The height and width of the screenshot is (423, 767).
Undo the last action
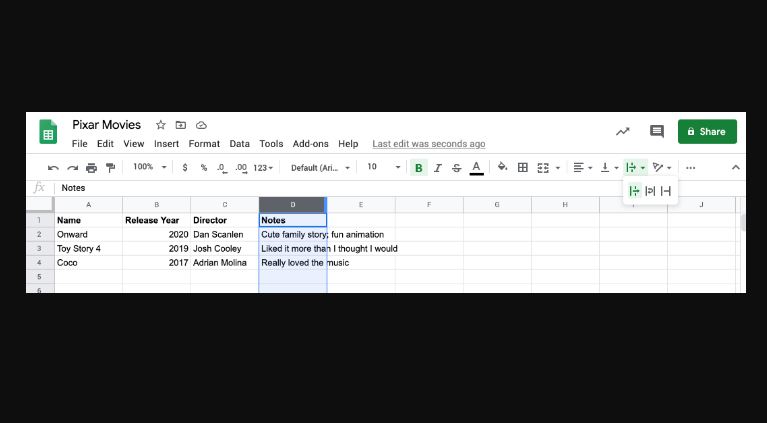click(x=53, y=168)
